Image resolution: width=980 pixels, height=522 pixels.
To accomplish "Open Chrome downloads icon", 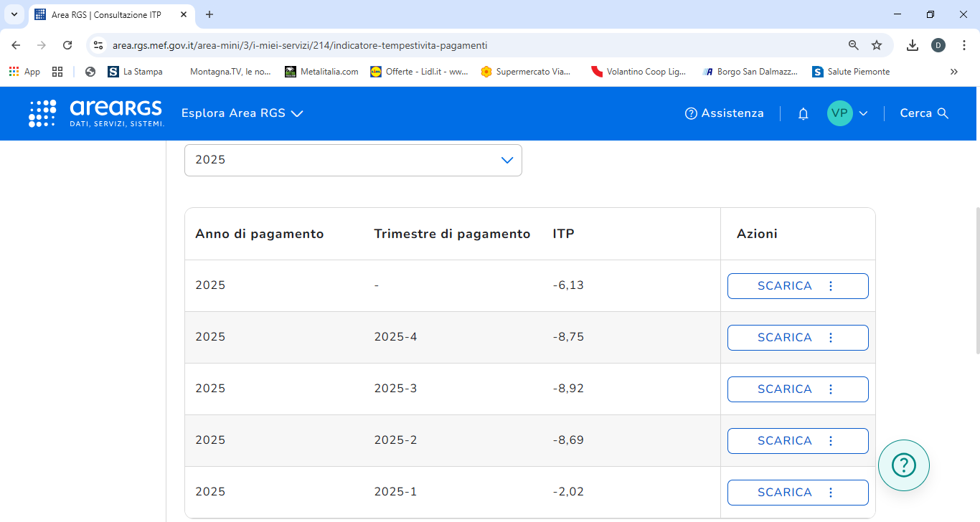I will (x=912, y=45).
